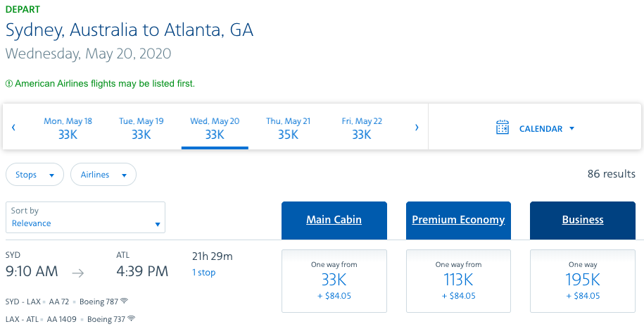Choose the 33K Main Cabin fare
The image size is (644, 329).
coord(334,281)
